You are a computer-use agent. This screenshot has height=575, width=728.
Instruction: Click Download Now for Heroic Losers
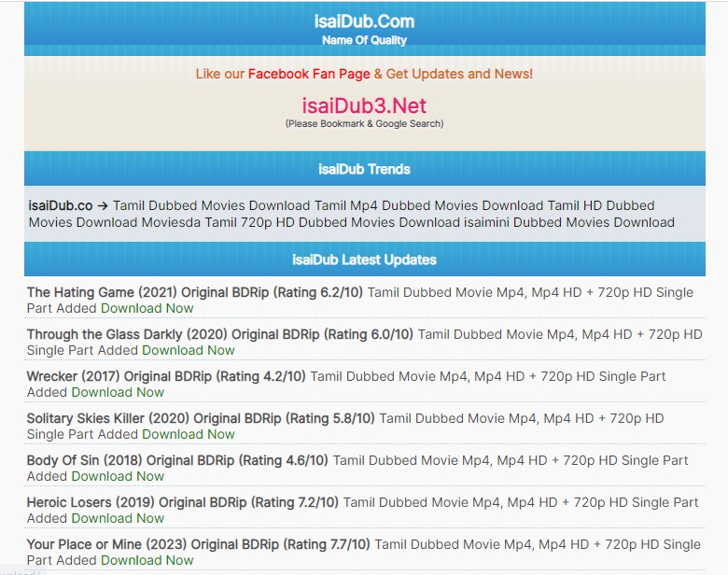118,518
